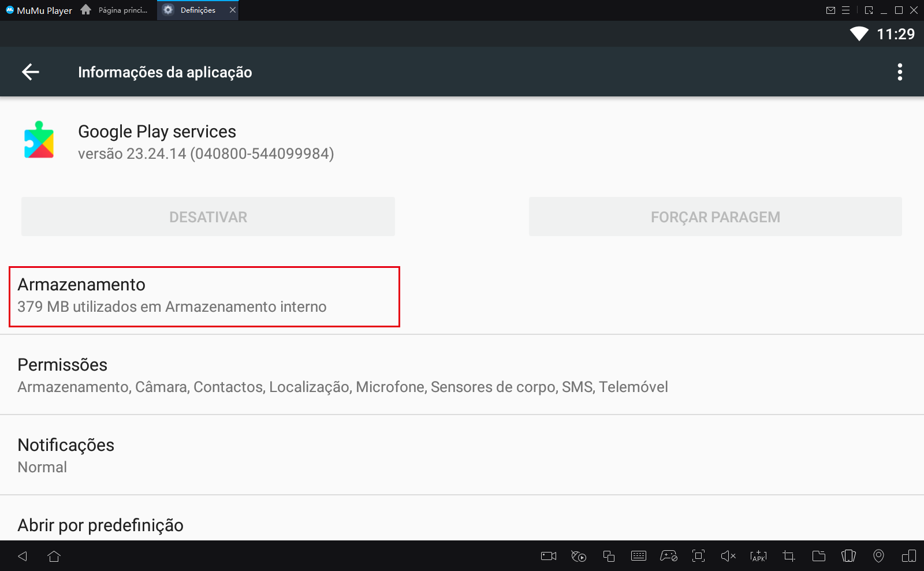Click the screen orientation devices icon
Image resolution: width=924 pixels, height=571 pixels.
909,556
